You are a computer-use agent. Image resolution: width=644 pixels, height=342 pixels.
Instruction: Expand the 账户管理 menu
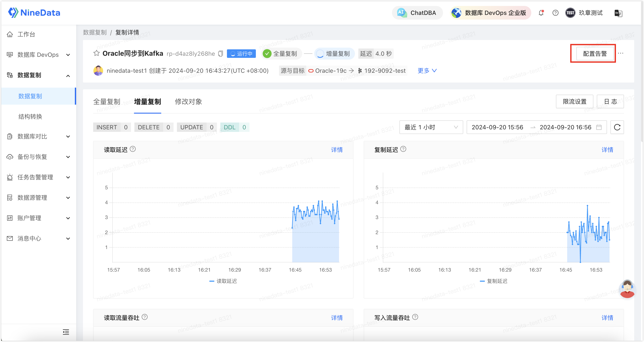point(38,218)
